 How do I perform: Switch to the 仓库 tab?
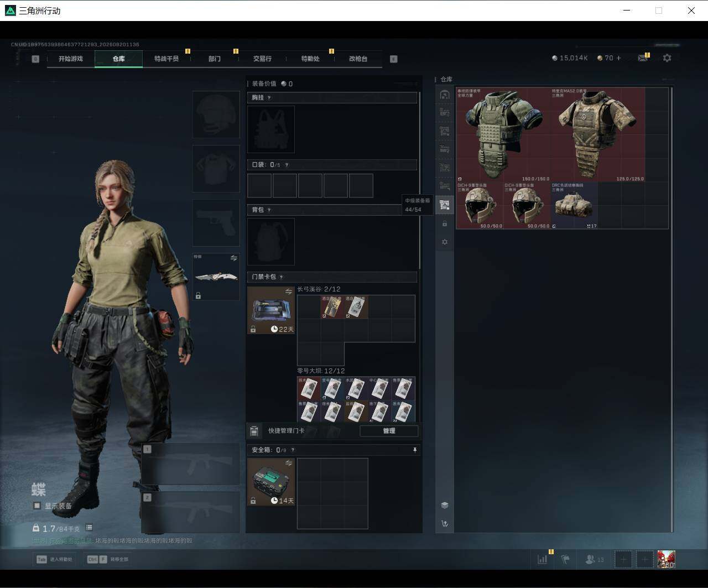(x=118, y=59)
